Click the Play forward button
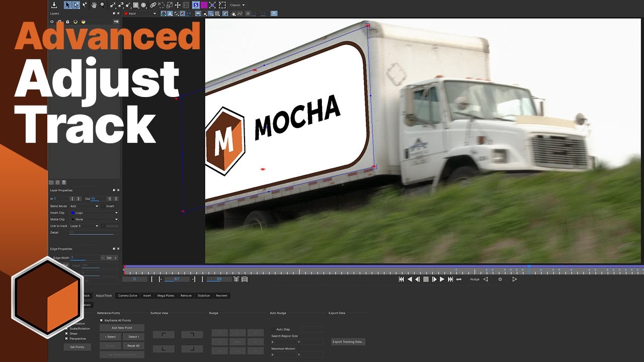This screenshot has width=644, height=362. (x=442, y=279)
